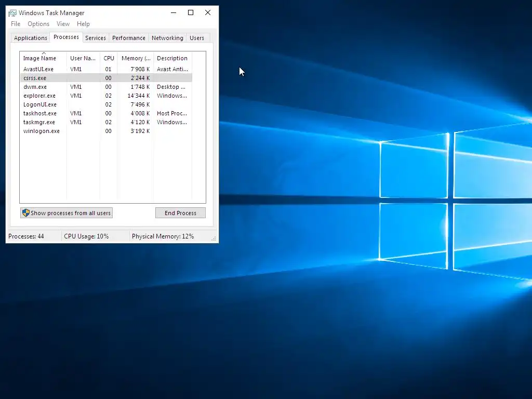Image resolution: width=532 pixels, height=399 pixels.
Task: Click the CPU Usage: 10% status entry
Action: [x=86, y=236]
